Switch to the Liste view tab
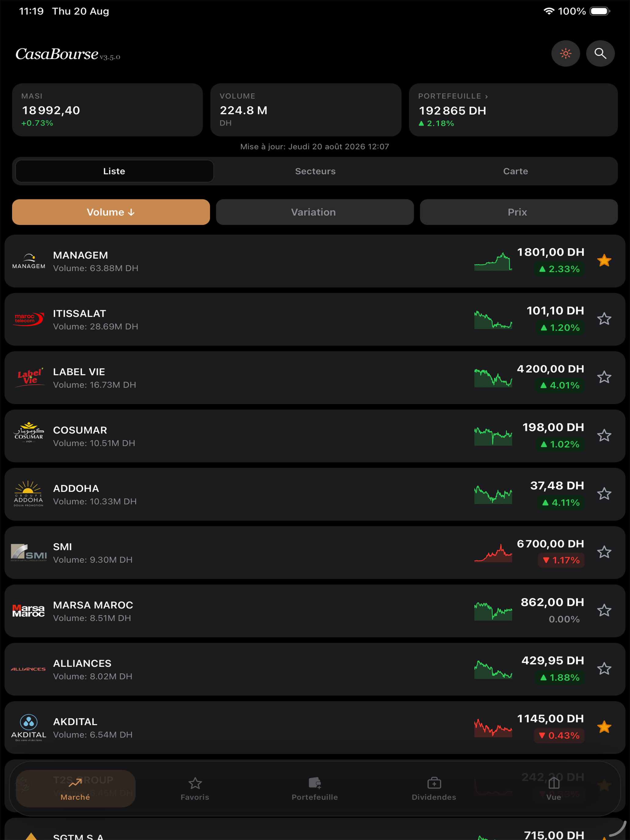Viewport: 630px width, 840px height. (x=114, y=171)
